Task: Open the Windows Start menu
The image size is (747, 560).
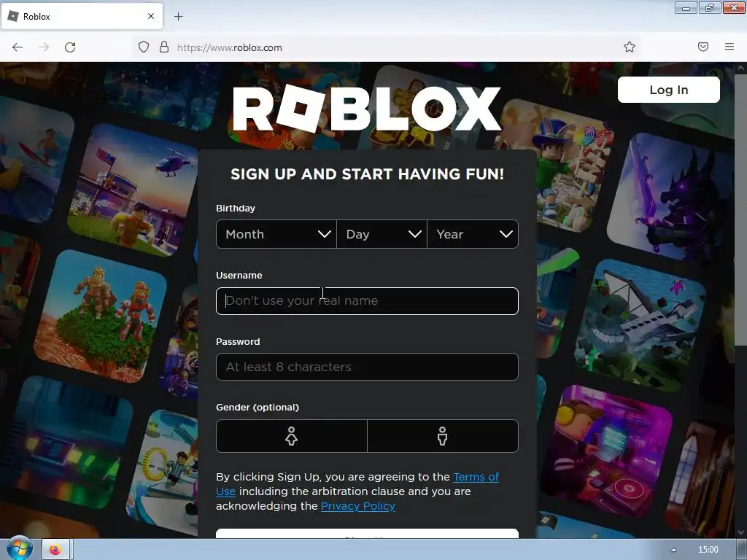Action: coord(19,549)
